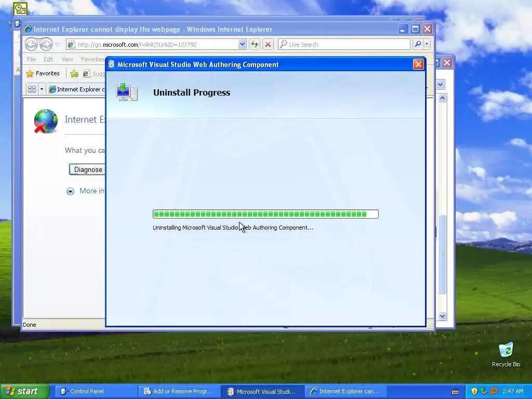Close the Web Authoring Component dialog

[418, 64]
